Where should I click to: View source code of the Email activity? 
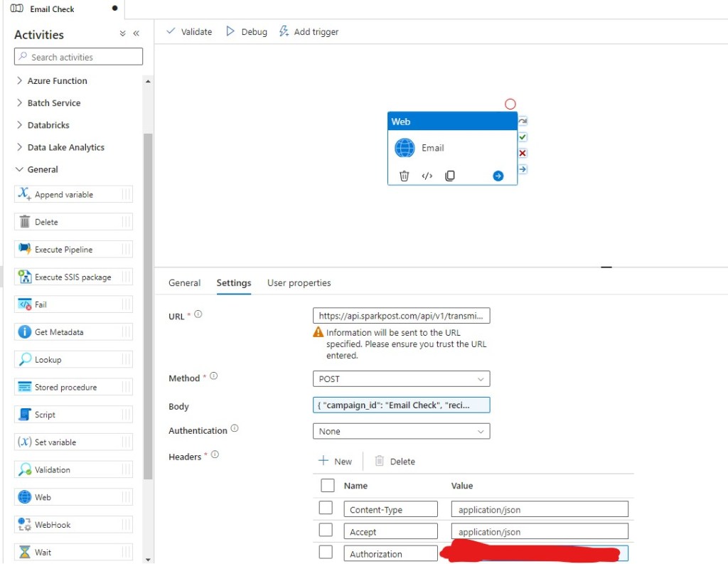pyautogui.click(x=427, y=176)
